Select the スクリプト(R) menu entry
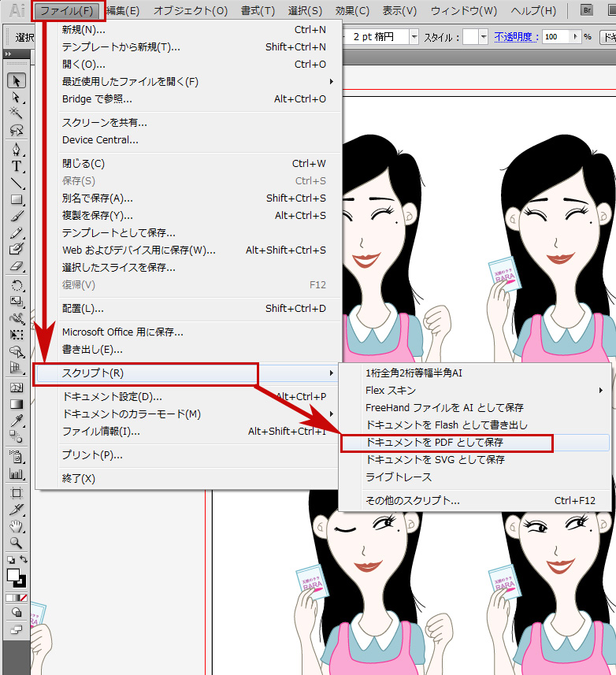616x675 pixels. pyautogui.click(x=186, y=373)
